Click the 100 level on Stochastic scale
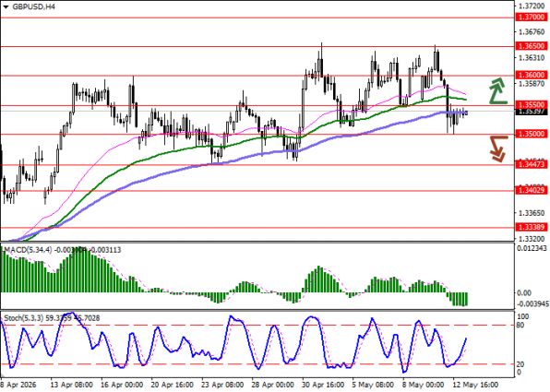This screenshot has width=550, height=392. [522, 317]
